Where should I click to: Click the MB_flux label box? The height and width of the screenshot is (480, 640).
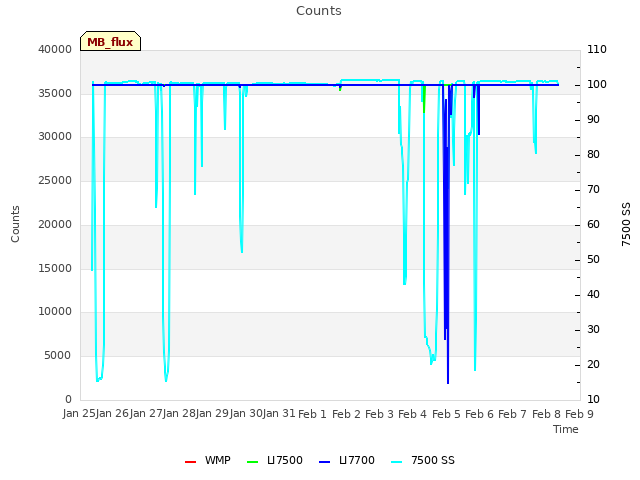pyautogui.click(x=110, y=41)
